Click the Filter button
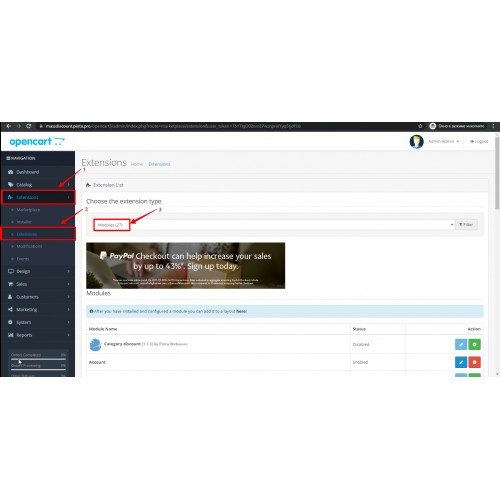The image size is (500, 500). (466, 225)
